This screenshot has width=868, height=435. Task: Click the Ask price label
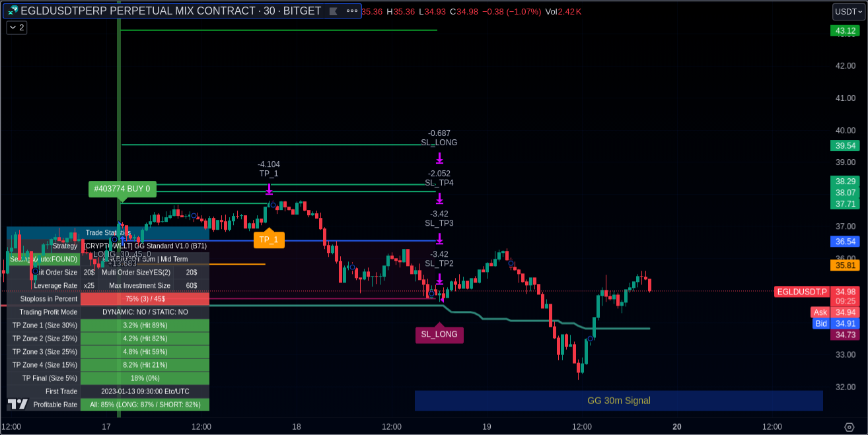coord(820,312)
